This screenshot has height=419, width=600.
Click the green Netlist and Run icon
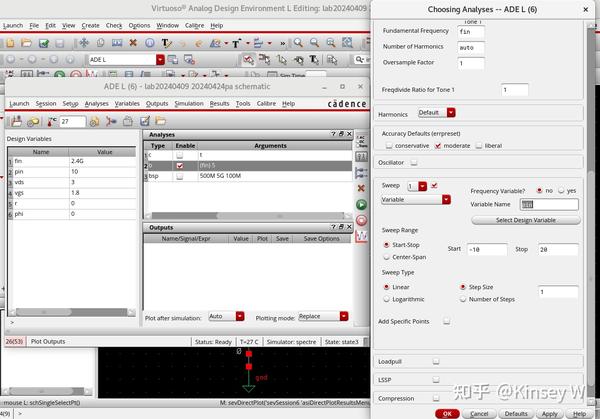[x=361, y=205]
